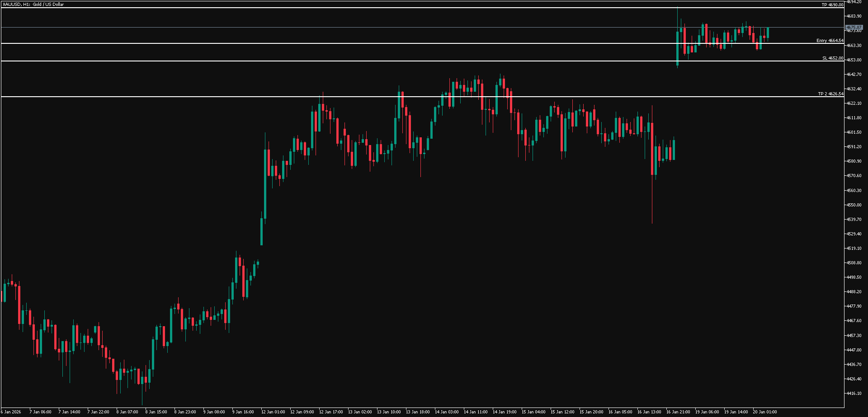Viewport: 868px width, 417px height.
Task: Click the 4601.50 price scale label
Action: tap(854, 132)
